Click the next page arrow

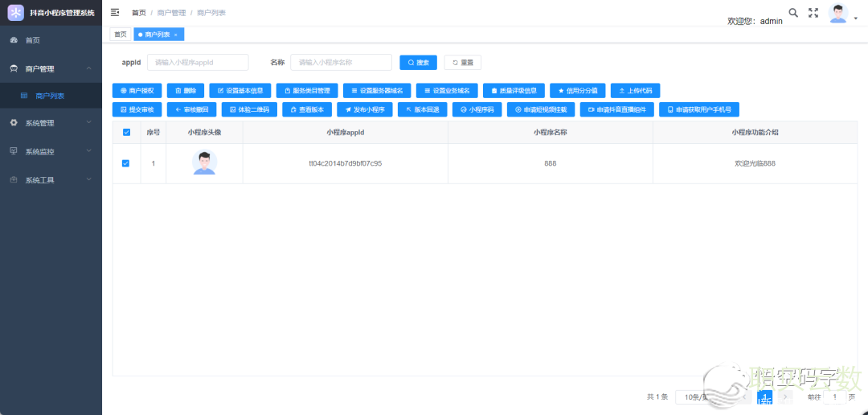[x=785, y=397]
